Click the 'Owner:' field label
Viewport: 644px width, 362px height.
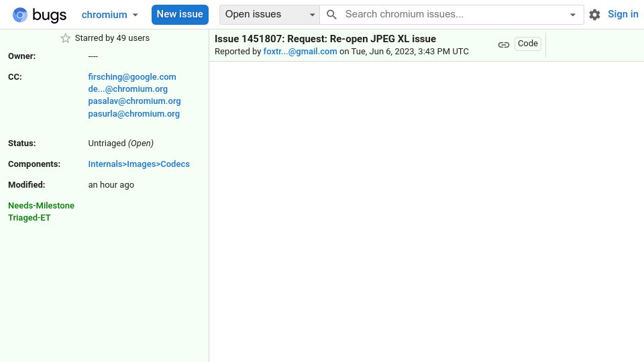(21, 56)
